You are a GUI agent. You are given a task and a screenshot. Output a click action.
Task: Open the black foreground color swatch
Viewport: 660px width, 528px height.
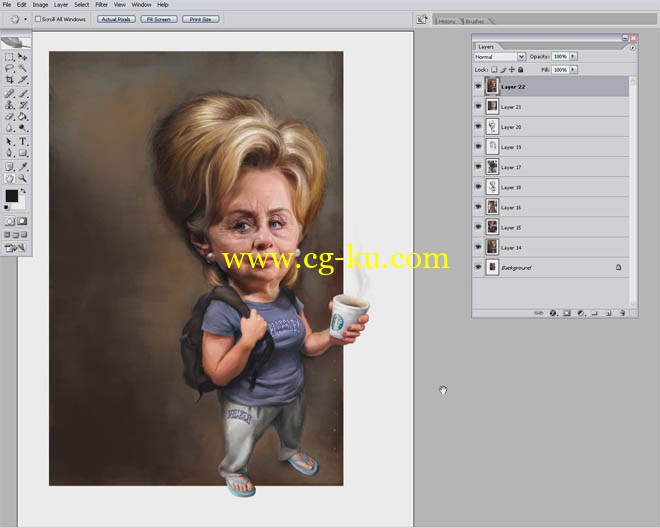[11, 196]
